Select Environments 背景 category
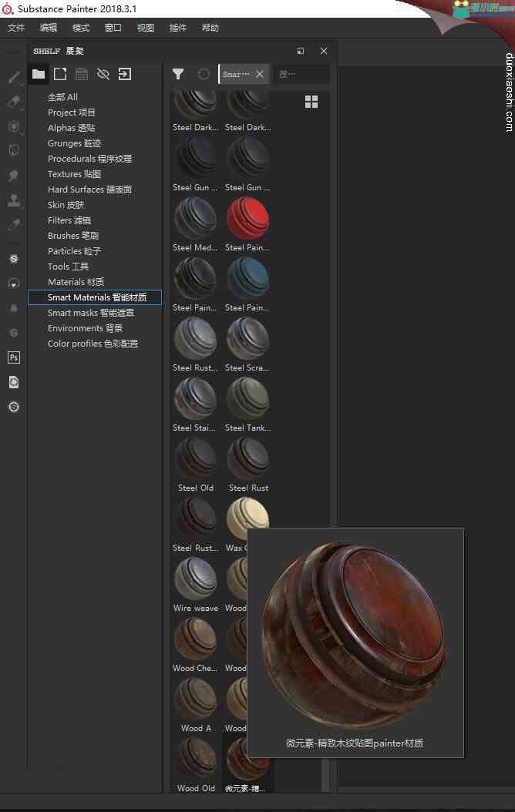The height and width of the screenshot is (812, 515). coord(85,328)
